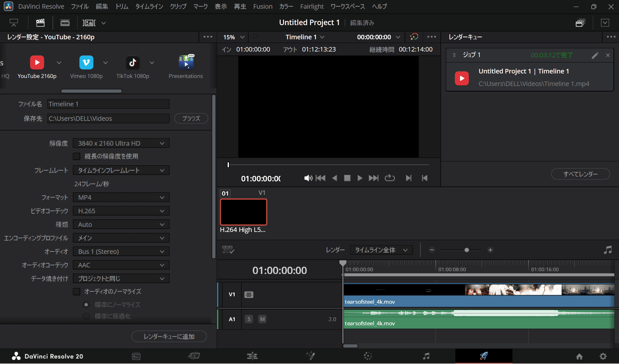
Task: Click the すべてレンダー button
Action: pyautogui.click(x=580, y=174)
